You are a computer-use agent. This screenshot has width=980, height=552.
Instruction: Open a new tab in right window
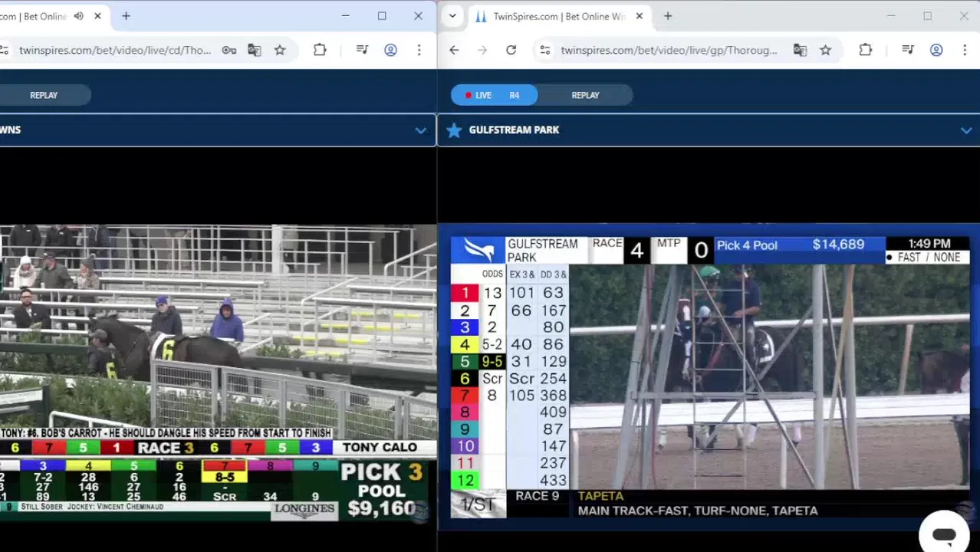[668, 16]
